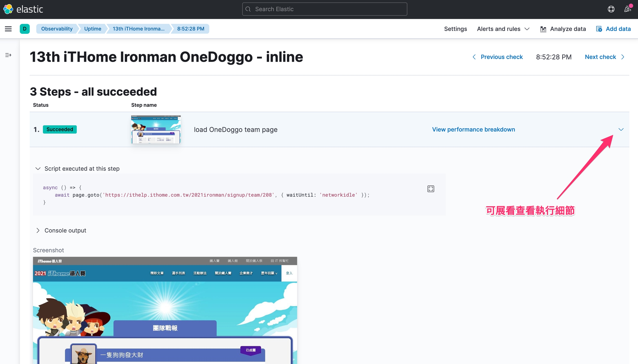Viewport: 638px width, 364px height.
Task: Click the large step screenshot image
Action: [x=165, y=310]
